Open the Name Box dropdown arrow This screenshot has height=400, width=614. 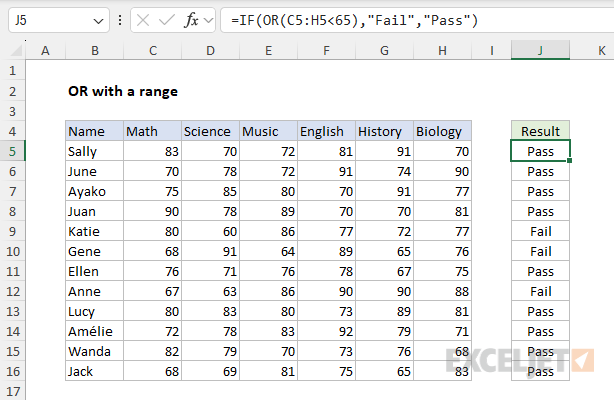coord(98,21)
